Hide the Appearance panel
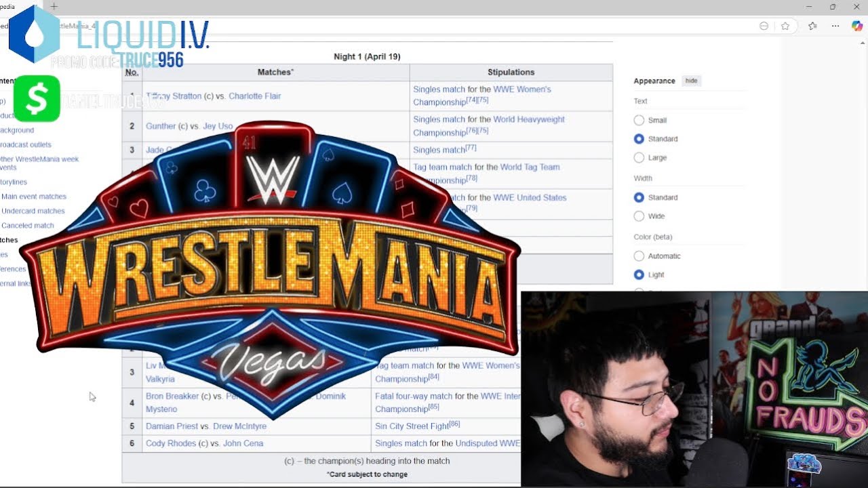 point(691,81)
